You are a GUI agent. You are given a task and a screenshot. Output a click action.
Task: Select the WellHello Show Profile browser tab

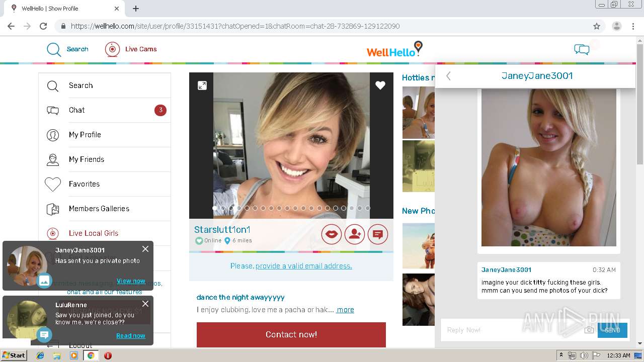point(64,9)
